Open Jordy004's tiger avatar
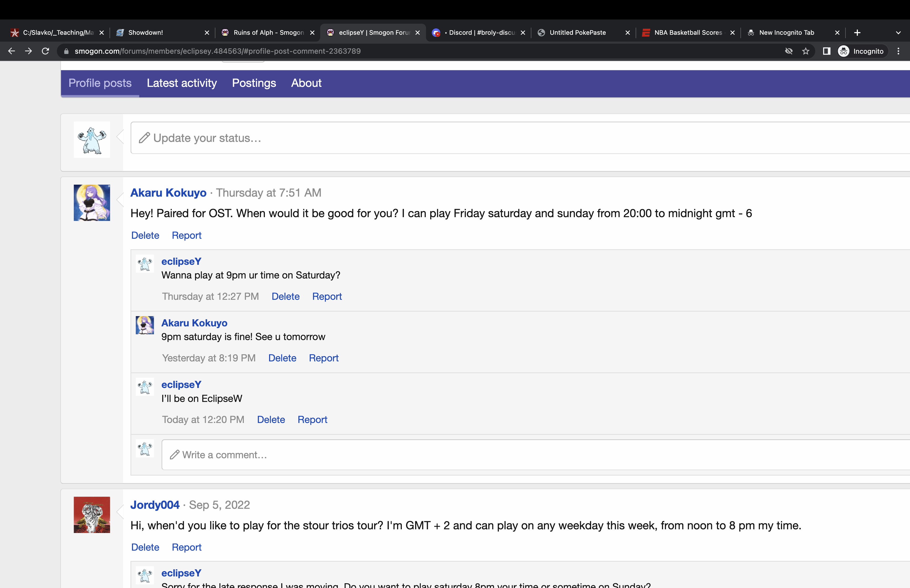 click(92, 515)
